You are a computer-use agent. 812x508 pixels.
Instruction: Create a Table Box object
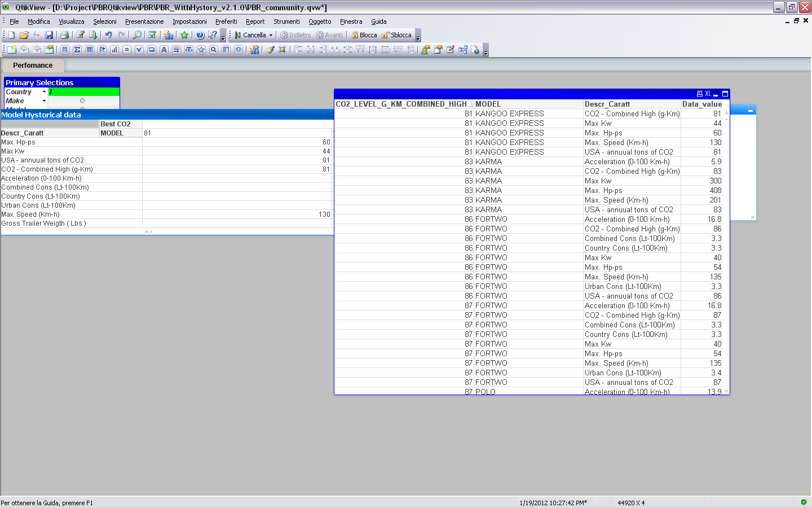[90, 50]
